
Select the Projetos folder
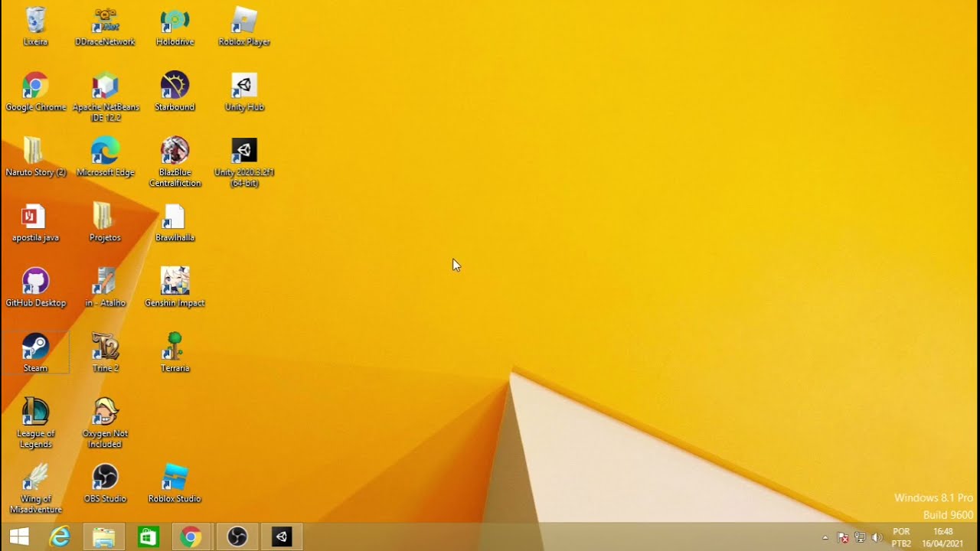click(105, 223)
